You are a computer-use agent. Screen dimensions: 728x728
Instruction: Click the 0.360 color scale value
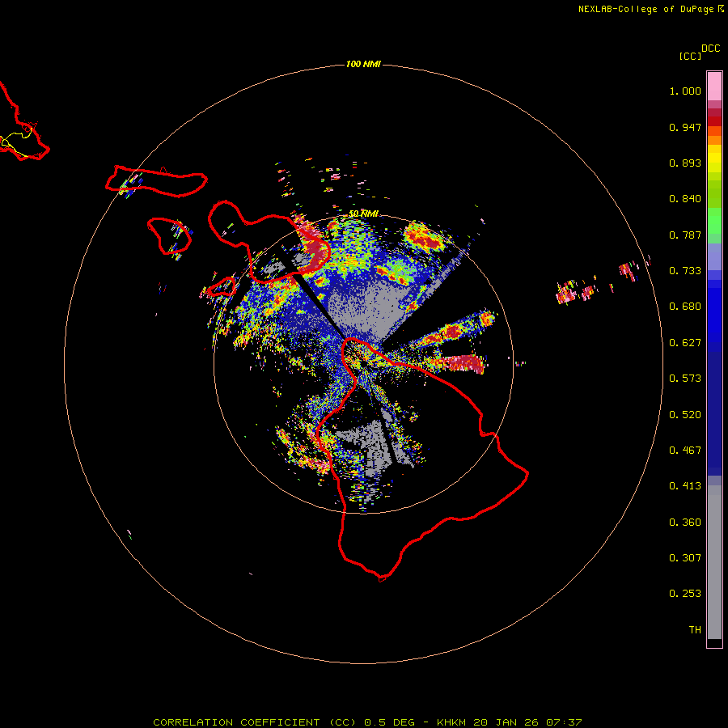coord(685,523)
